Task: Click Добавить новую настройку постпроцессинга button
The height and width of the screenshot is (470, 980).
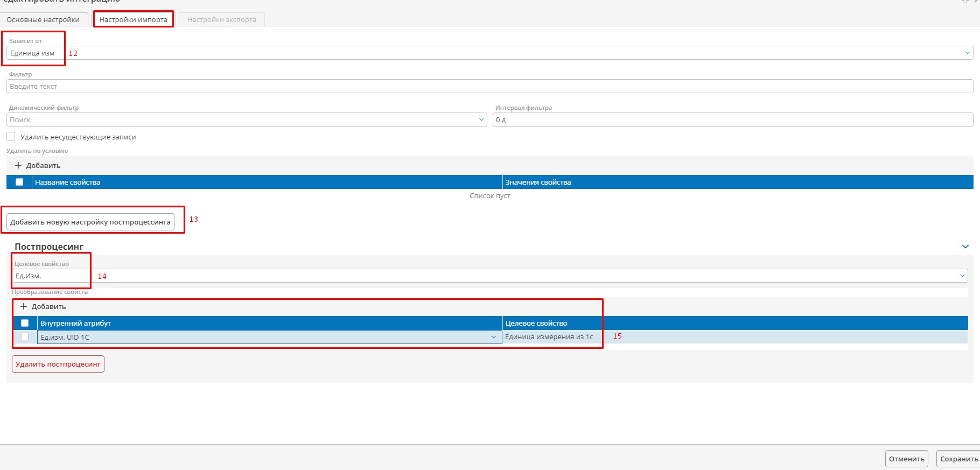Action: [90, 222]
